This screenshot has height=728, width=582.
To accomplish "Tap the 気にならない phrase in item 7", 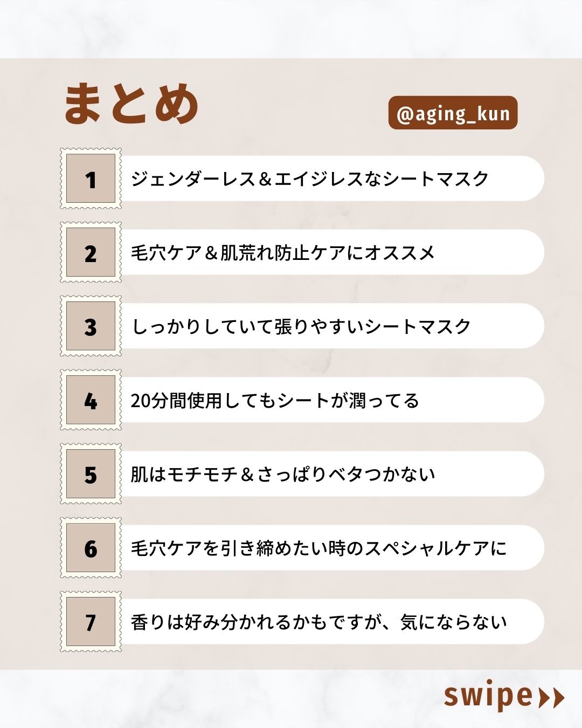I will [454, 622].
